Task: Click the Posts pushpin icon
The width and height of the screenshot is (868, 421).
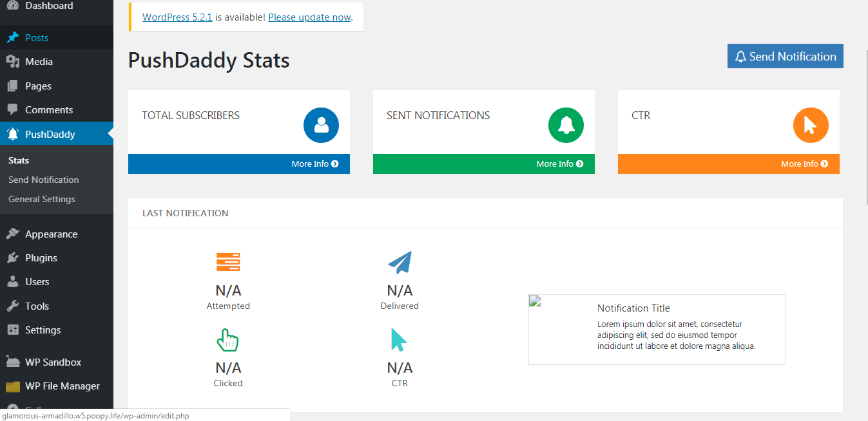Action: (x=12, y=37)
